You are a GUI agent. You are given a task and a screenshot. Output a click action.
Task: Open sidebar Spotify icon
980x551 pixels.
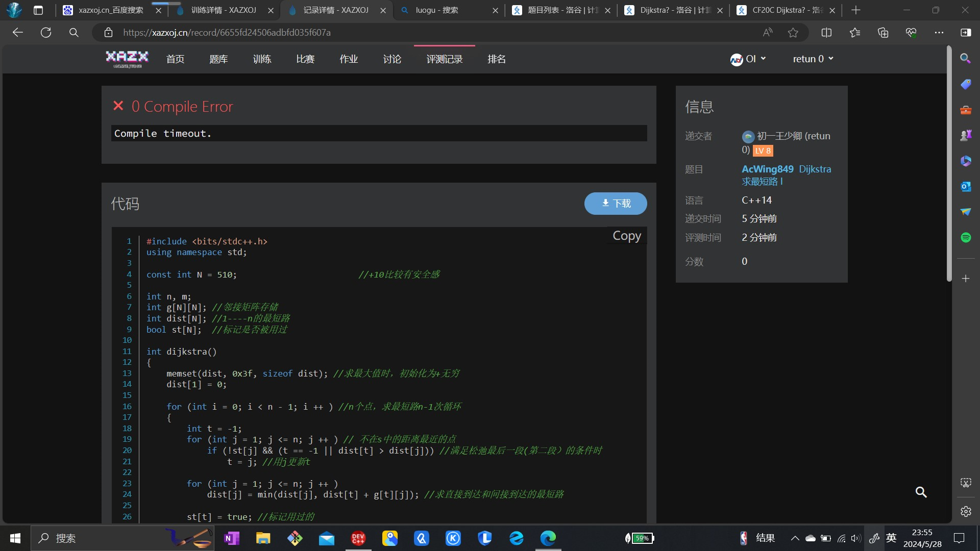click(x=965, y=237)
